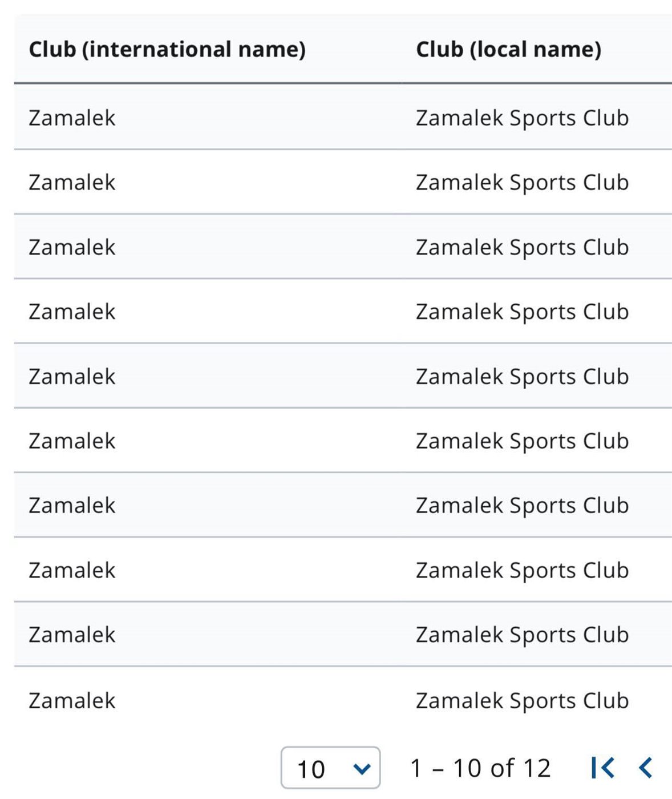Click Zamalek in the fifth table row
The height and width of the screenshot is (799, 672).
tap(72, 377)
